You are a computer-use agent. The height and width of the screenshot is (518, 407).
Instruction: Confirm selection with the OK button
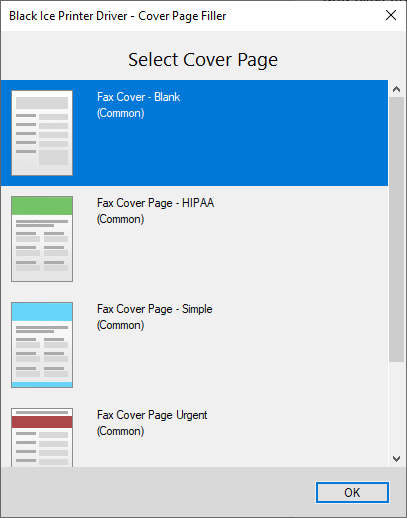(352, 492)
